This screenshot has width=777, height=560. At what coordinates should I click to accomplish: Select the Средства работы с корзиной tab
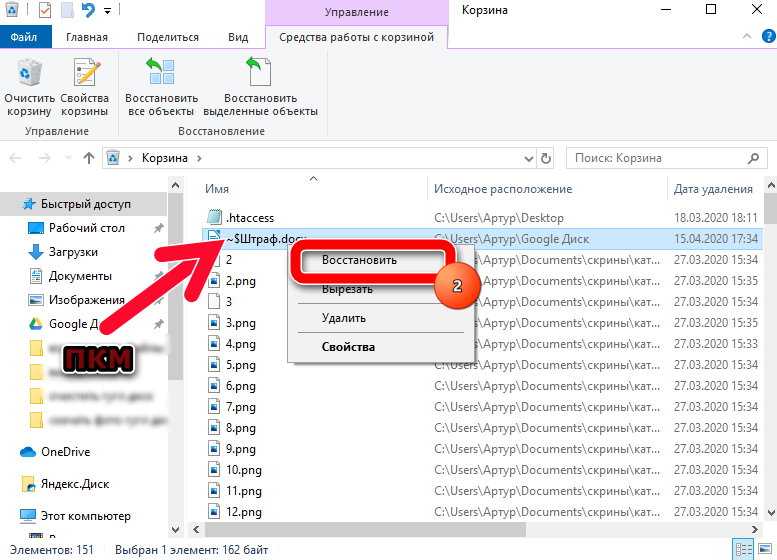[x=356, y=37]
